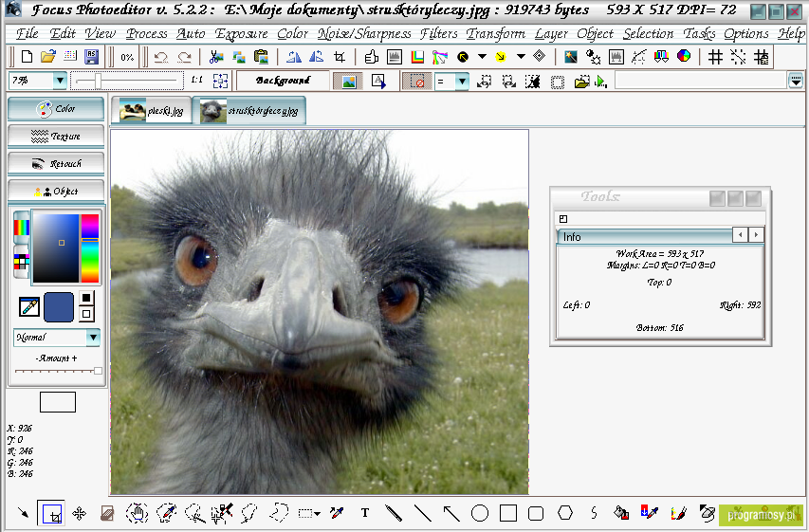Open dropdown arrow after yellow circle arrow icon

coord(521,56)
